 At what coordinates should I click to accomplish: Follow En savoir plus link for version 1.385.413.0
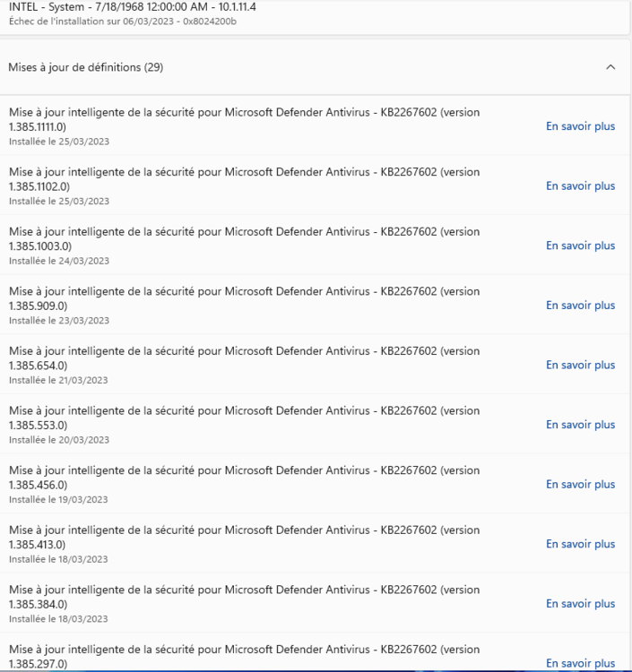pos(580,544)
